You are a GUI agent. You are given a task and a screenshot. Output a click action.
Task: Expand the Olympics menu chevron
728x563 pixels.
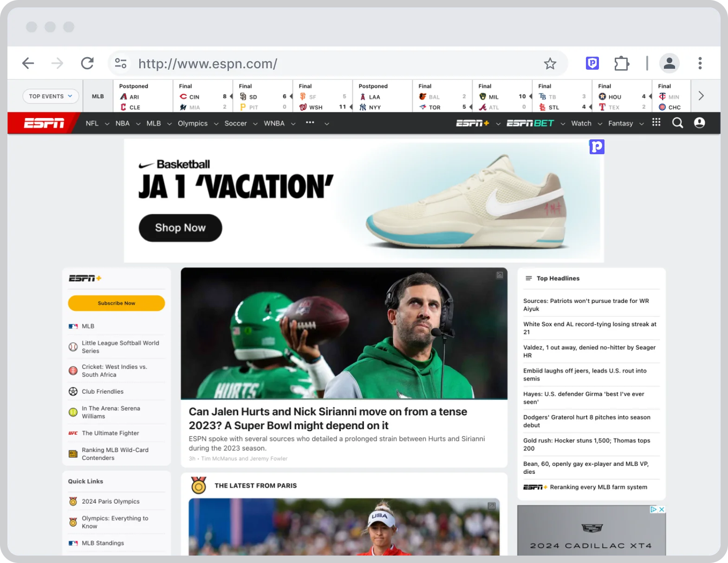(216, 124)
